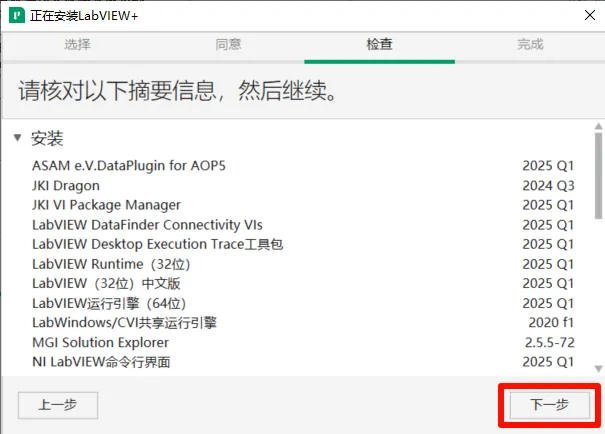This screenshot has width=605, height=434.
Task: Select LabVIEW DataFinder Connectivity VIs entry
Action: (x=303, y=225)
